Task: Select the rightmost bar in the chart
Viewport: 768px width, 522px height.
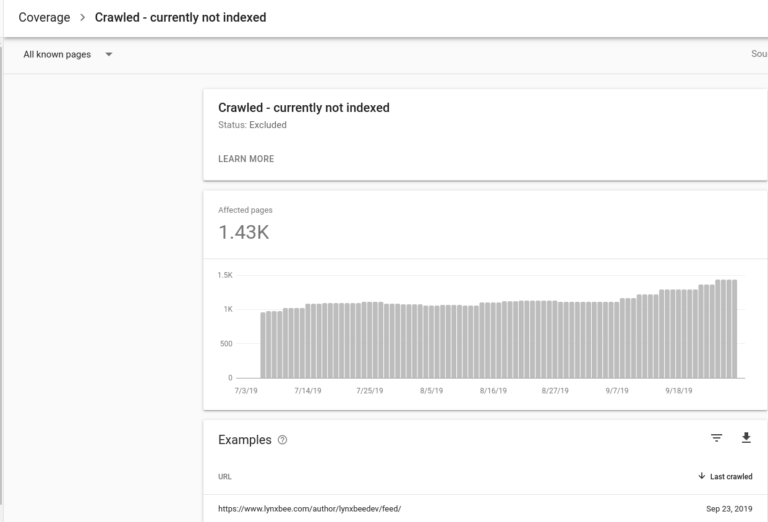Action: point(733,329)
